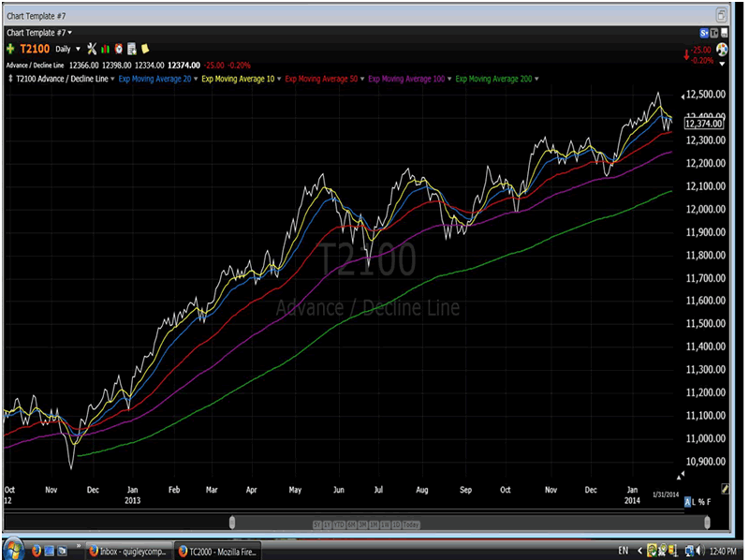Switch to Inbox Firefox taskbar window
Image resolution: width=749 pixels, height=560 pixels.
[x=130, y=551]
